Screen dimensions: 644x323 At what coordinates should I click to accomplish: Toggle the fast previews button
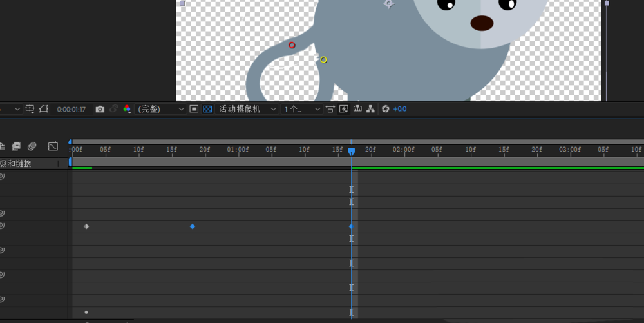[343, 110]
